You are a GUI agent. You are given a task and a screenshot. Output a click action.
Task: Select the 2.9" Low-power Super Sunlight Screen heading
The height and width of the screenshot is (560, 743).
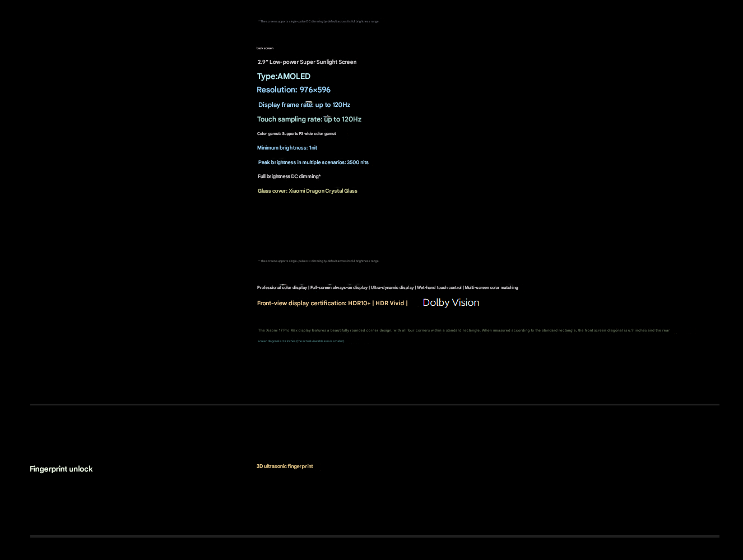pyautogui.click(x=307, y=62)
